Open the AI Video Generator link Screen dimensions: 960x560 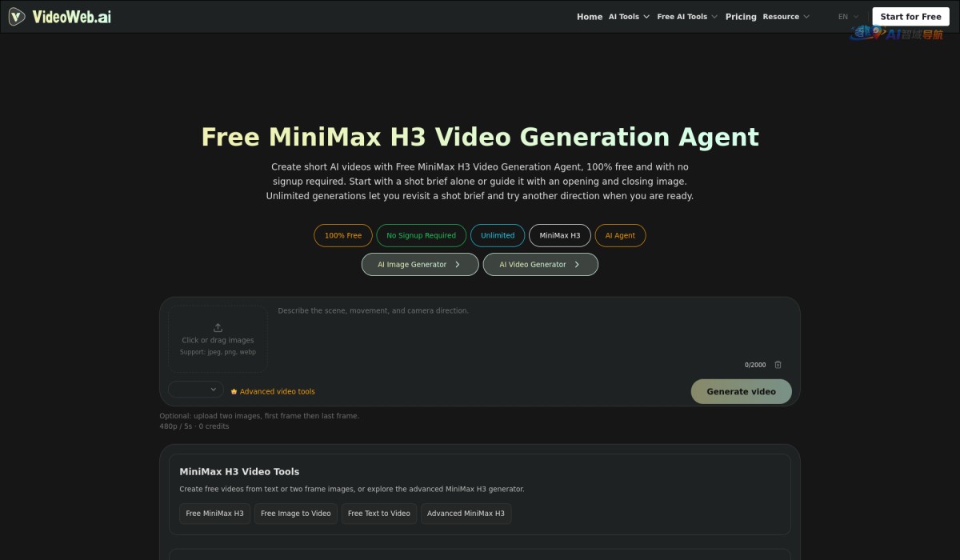point(540,265)
